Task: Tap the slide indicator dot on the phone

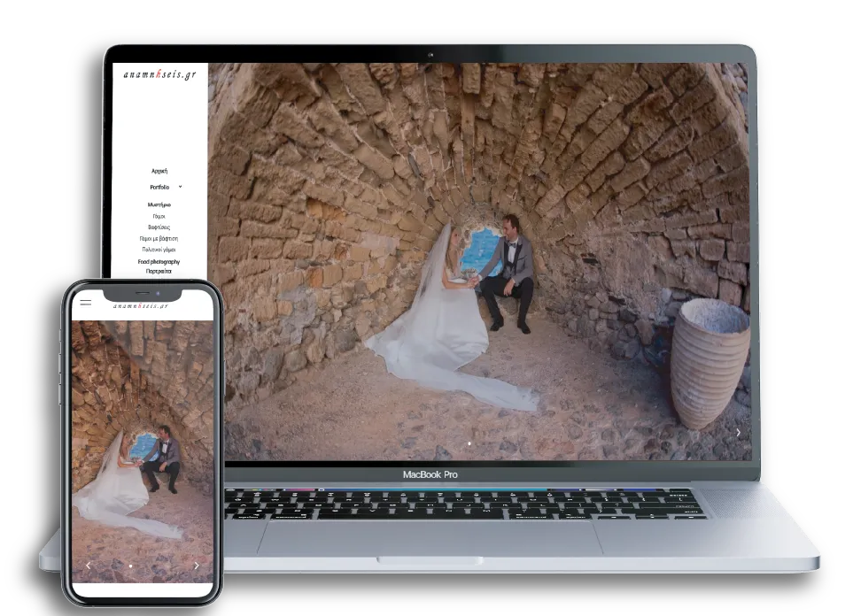Action: [x=130, y=565]
